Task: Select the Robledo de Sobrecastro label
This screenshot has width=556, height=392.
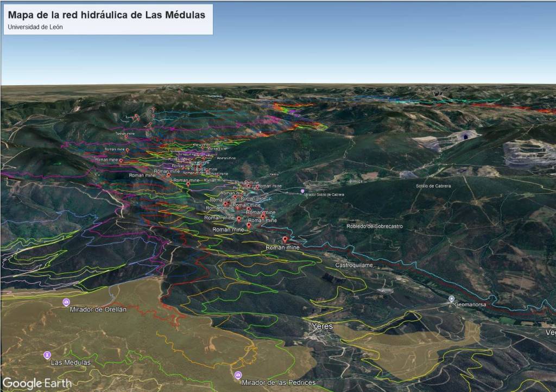Action: tap(375, 226)
